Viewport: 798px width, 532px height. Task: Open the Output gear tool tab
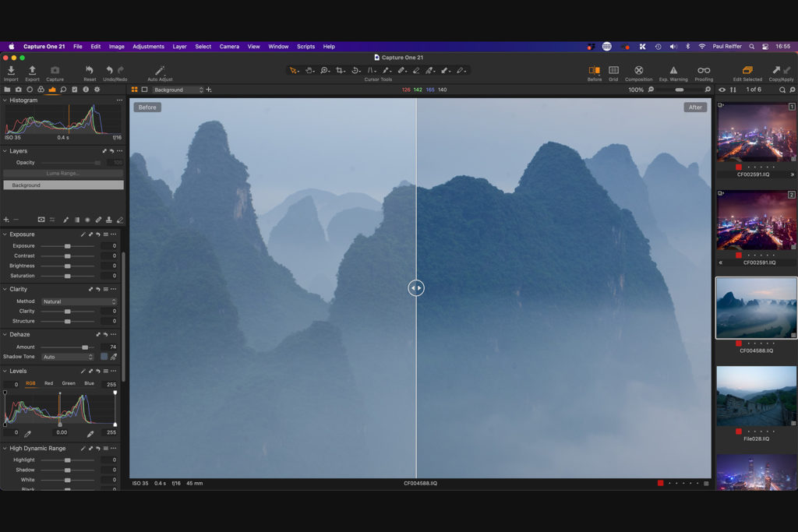(97, 90)
